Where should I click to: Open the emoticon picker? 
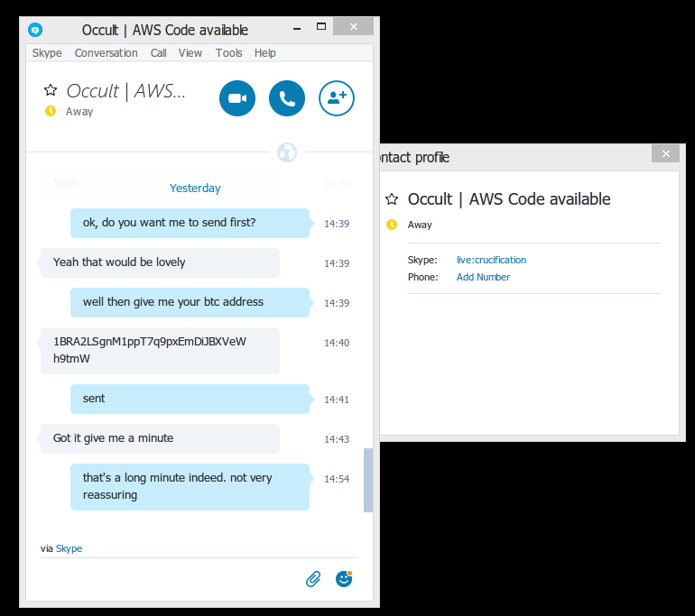click(344, 579)
